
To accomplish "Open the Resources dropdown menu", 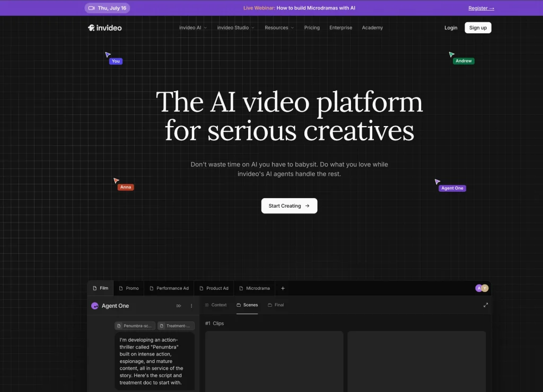I will [279, 28].
